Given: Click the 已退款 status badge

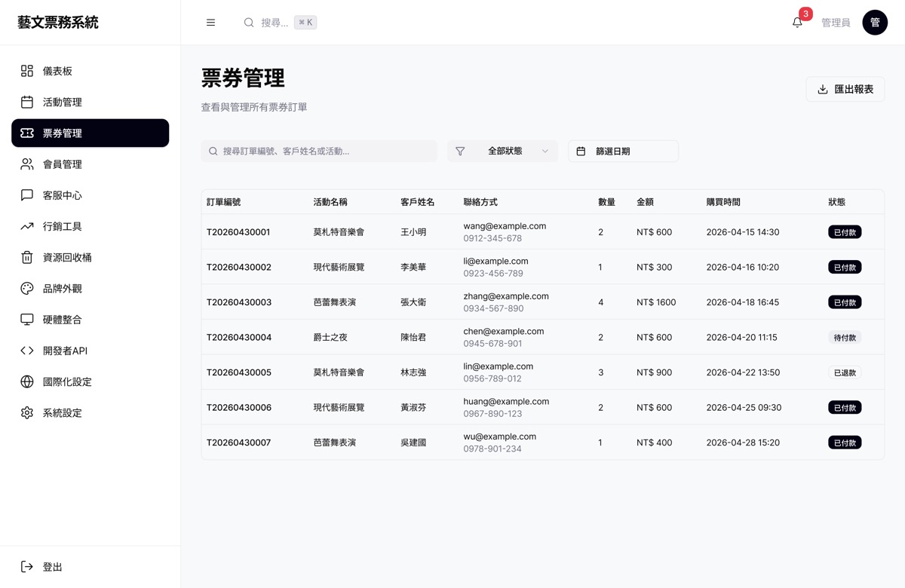Looking at the screenshot, I should pyautogui.click(x=845, y=372).
